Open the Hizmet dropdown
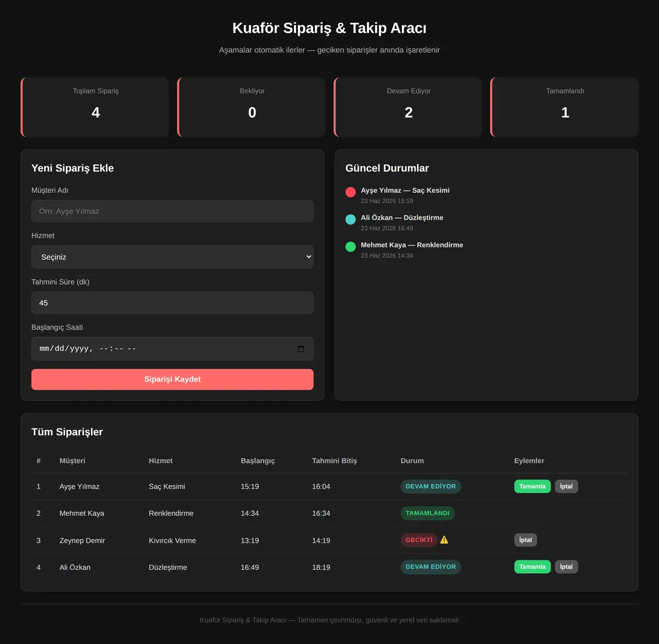659x644 pixels. 172,257
